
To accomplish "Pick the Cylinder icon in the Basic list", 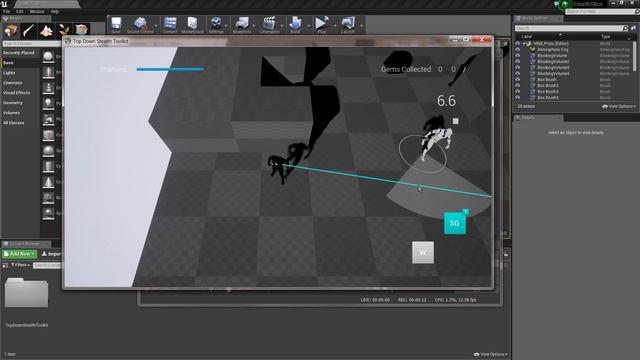I will click(x=48, y=167).
